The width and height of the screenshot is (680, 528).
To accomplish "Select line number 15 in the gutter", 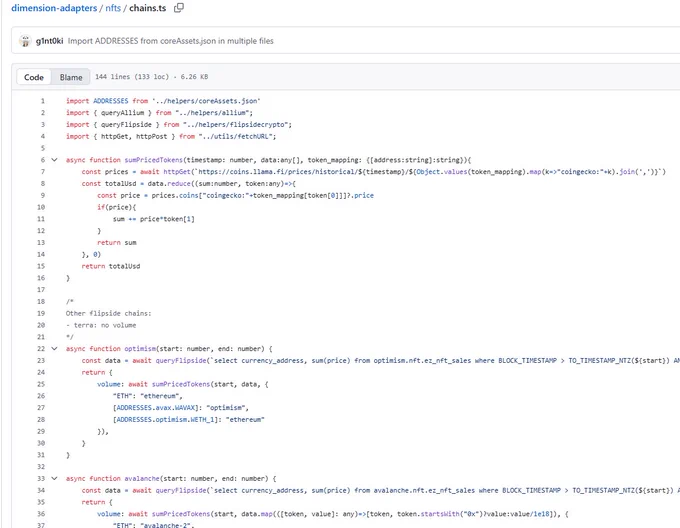I will (41, 266).
